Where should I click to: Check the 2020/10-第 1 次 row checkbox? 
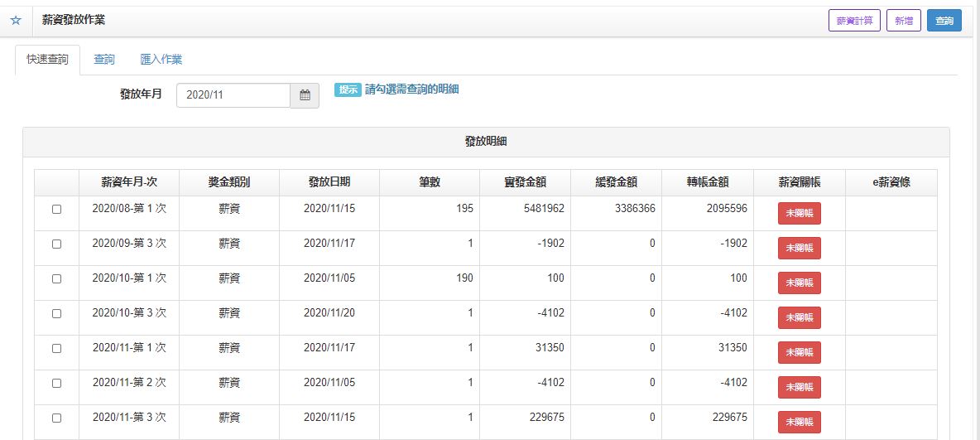(x=56, y=279)
